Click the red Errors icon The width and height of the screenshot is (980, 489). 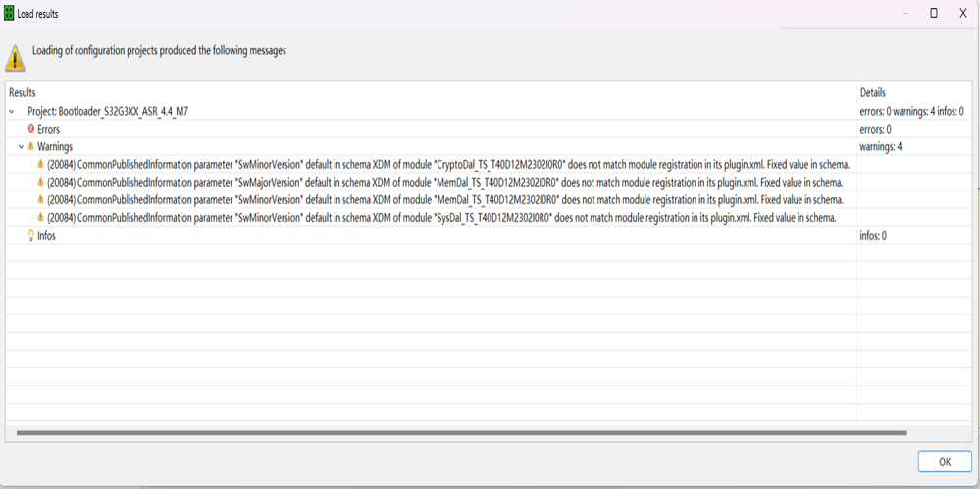coord(31,129)
